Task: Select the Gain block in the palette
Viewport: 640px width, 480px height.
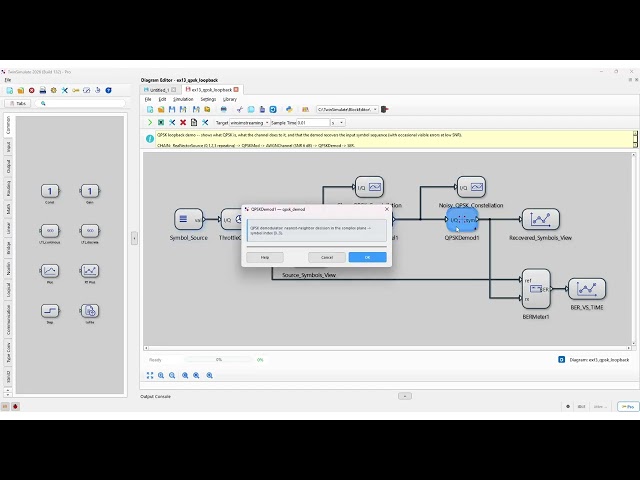Action: [90, 191]
